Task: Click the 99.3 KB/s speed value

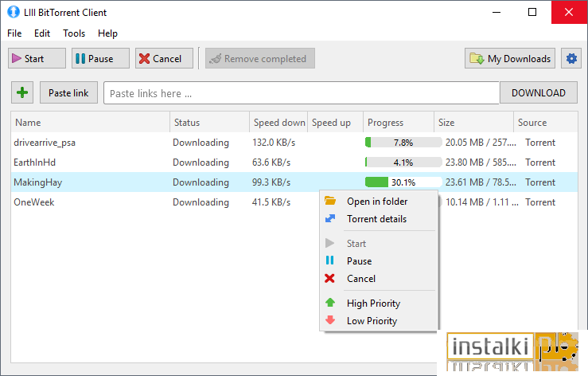Action: pos(271,182)
